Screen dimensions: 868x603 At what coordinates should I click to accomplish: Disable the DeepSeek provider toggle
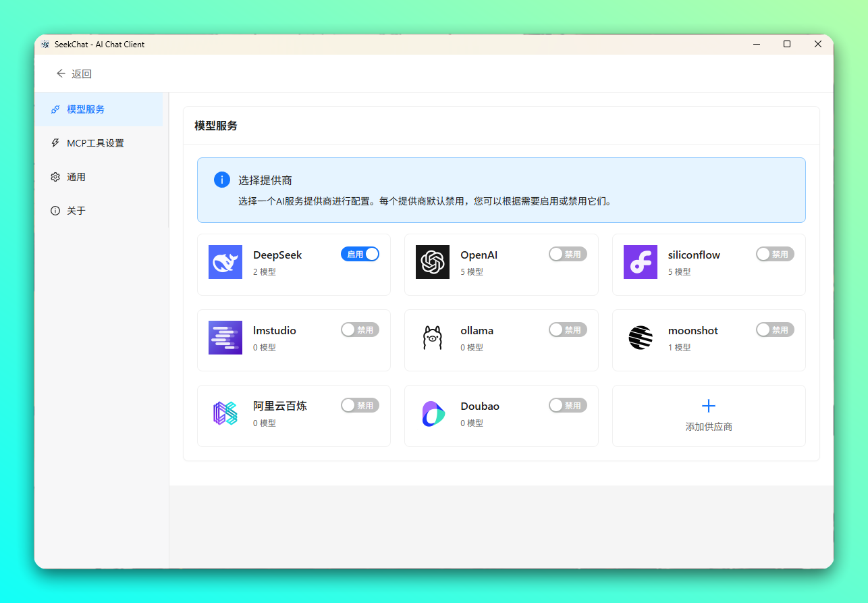[x=360, y=254]
